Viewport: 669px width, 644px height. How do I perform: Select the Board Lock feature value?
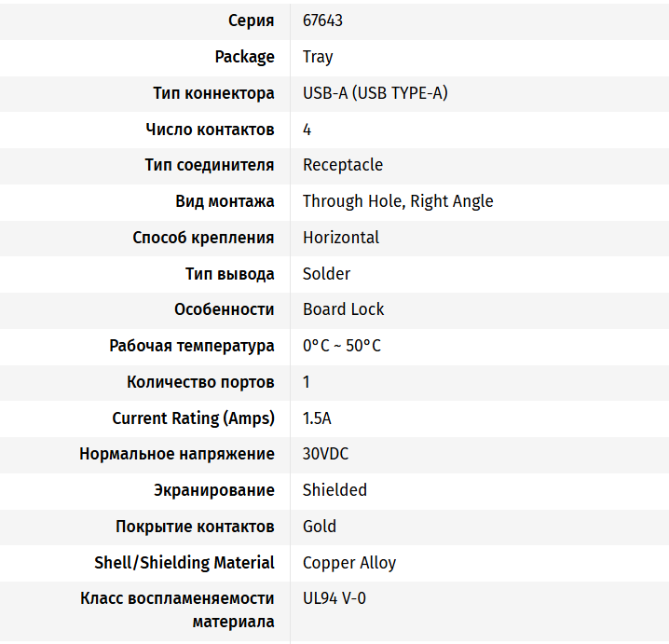(x=344, y=309)
